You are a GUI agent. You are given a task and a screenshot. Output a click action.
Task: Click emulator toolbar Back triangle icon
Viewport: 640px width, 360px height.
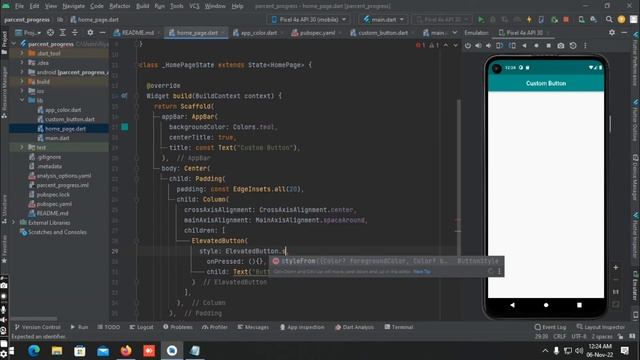pyautogui.click(x=524, y=45)
